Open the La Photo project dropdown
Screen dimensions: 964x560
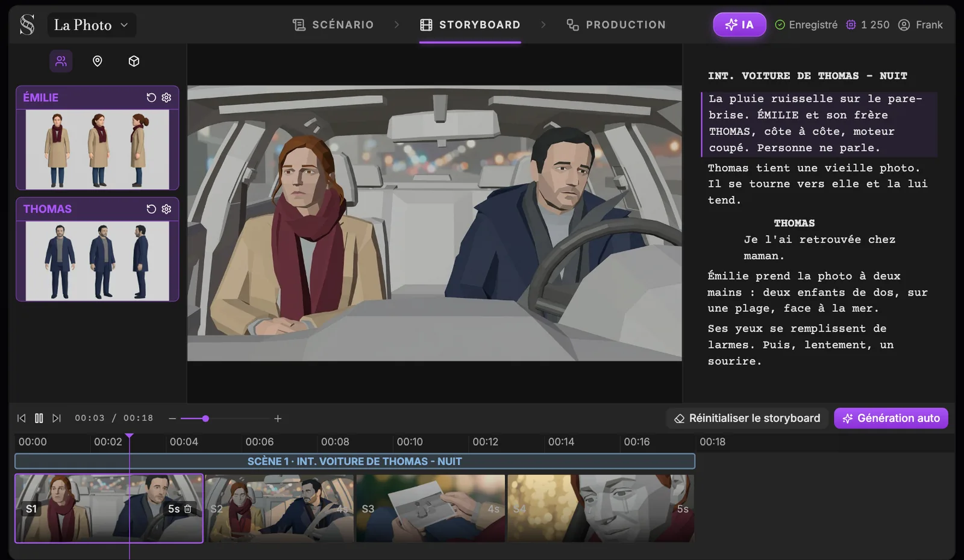[x=92, y=25]
